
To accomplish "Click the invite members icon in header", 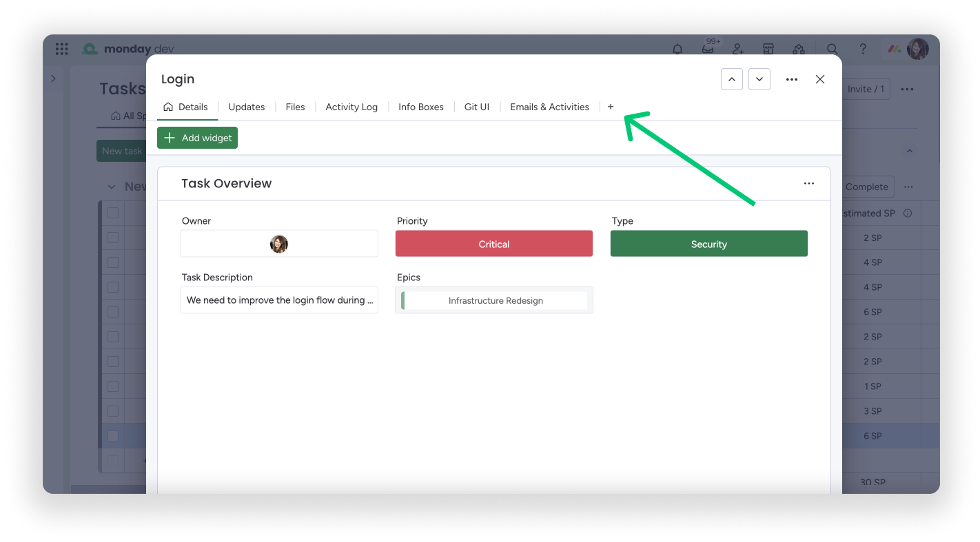I will tap(737, 49).
